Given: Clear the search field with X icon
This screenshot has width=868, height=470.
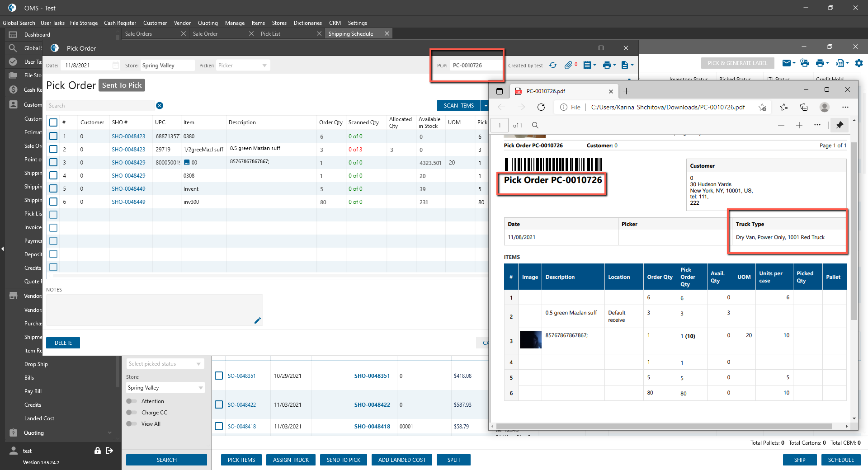Looking at the screenshot, I should click(x=160, y=106).
